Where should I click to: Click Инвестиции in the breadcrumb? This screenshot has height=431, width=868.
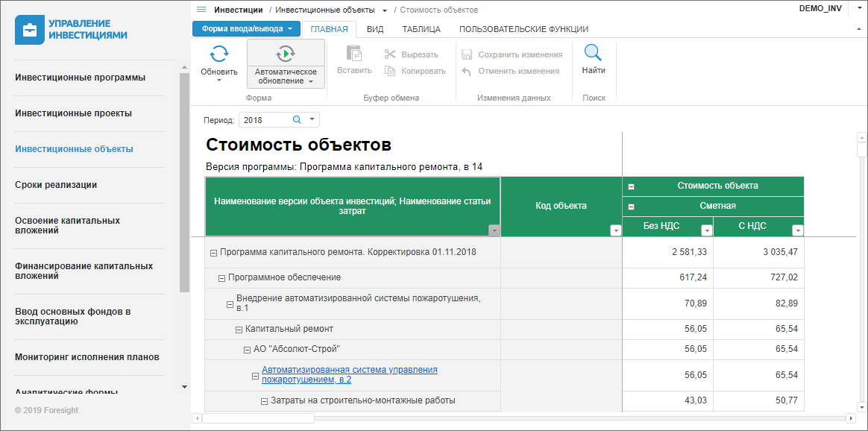tap(239, 10)
